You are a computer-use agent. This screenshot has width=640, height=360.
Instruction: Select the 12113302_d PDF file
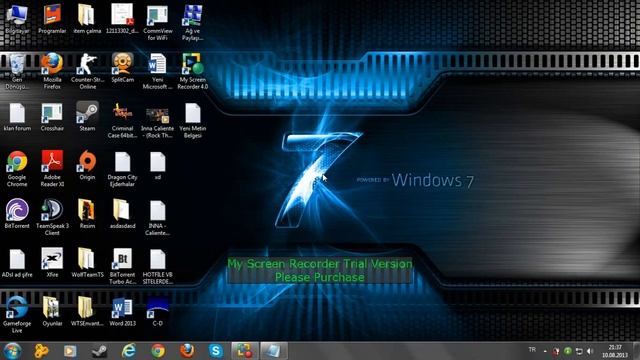tap(122, 19)
